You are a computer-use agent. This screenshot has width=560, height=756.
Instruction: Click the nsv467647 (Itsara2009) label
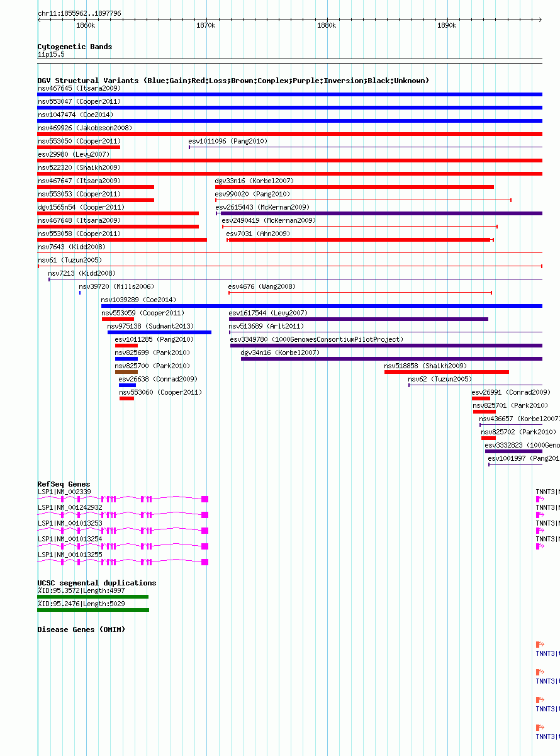click(79, 181)
